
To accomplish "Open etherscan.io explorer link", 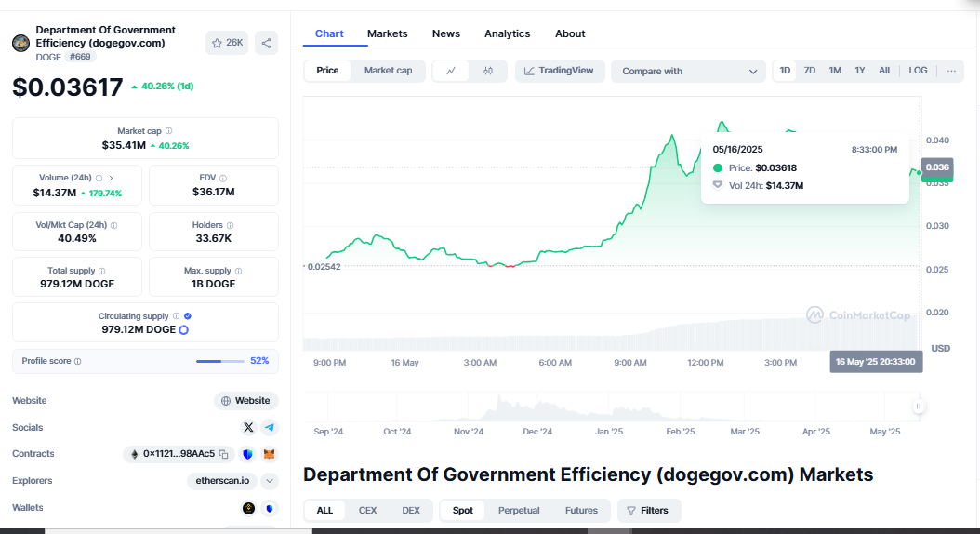I will (222, 481).
